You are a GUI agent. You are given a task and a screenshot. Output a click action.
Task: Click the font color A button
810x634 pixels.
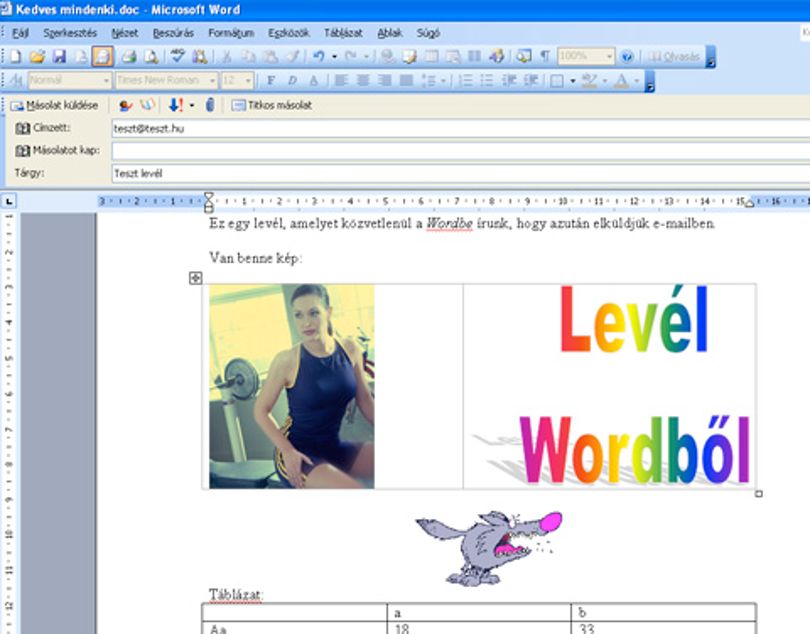[621, 81]
